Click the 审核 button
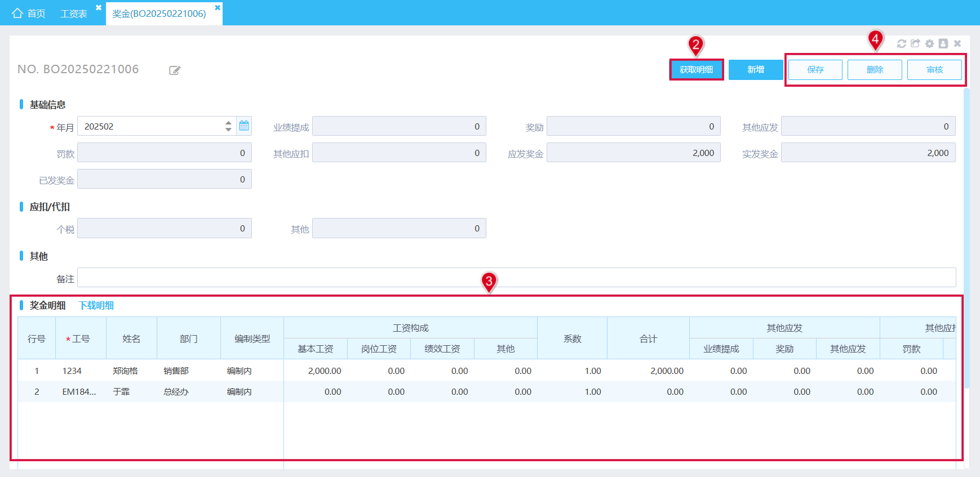Viewport: 980px width, 477px height. click(934, 70)
